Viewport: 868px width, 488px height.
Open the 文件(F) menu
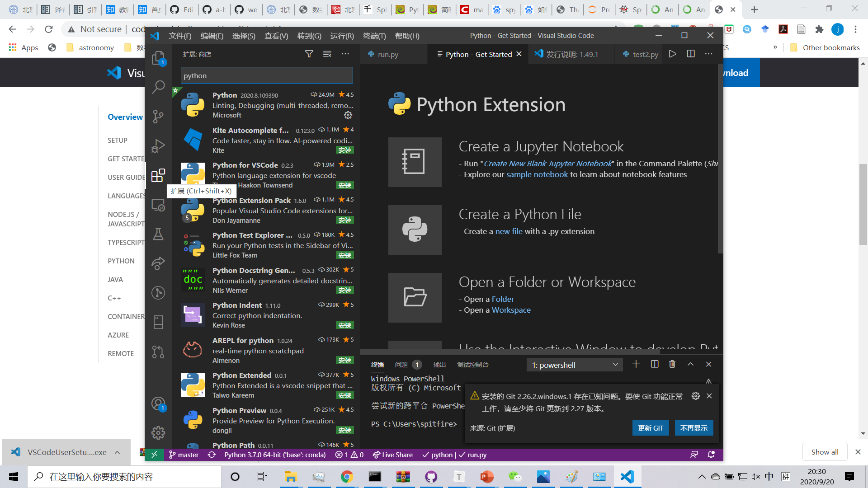(x=180, y=36)
